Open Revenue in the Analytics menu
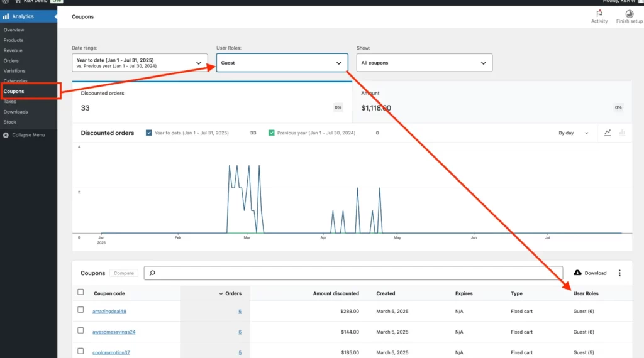Viewport: 644px width, 358px height. [x=13, y=50]
